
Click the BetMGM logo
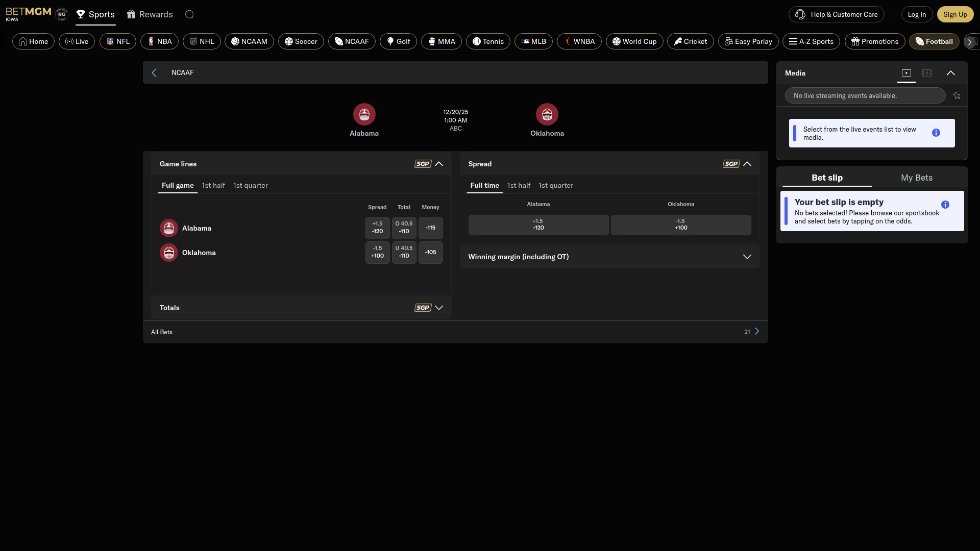click(x=29, y=14)
